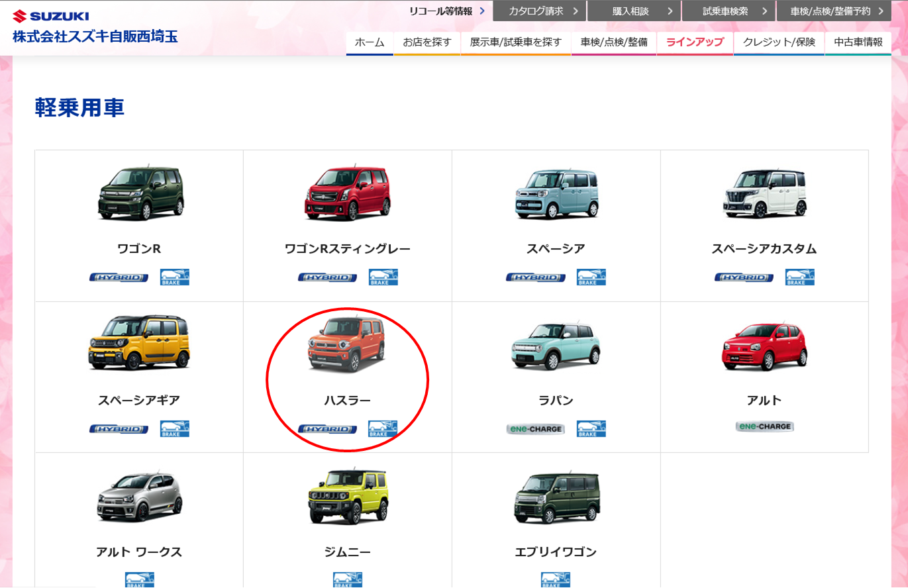
Task: Open the mint green ラパン car image
Action: pyautogui.click(x=556, y=346)
